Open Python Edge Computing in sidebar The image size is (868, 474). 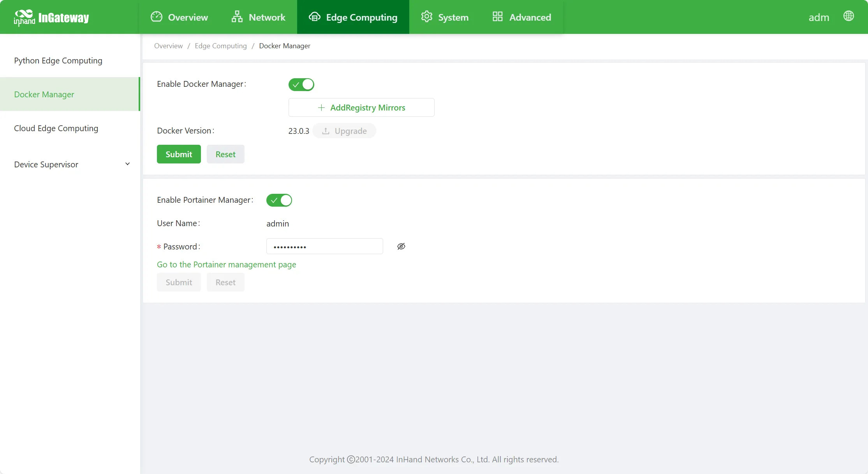[70, 61]
